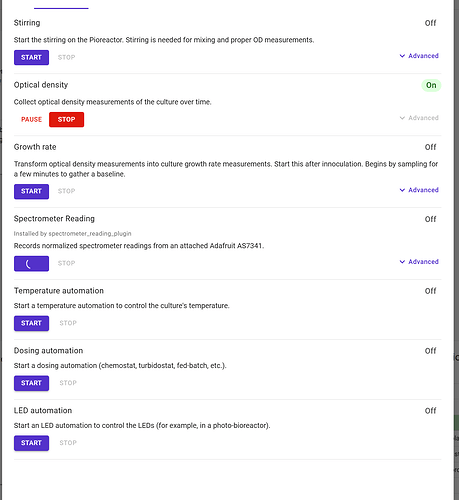Click the Growth rate Advanced chevron icon
This screenshot has height=500, width=459.
pyautogui.click(x=402, y=190)
